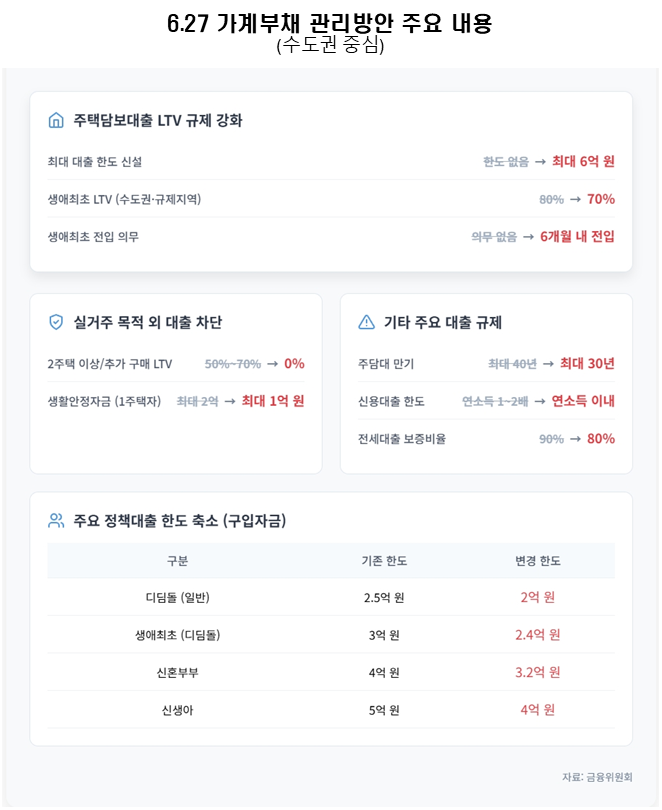Click the red 0% LTV value
The image size is (662, 810).
coord(294,364)
